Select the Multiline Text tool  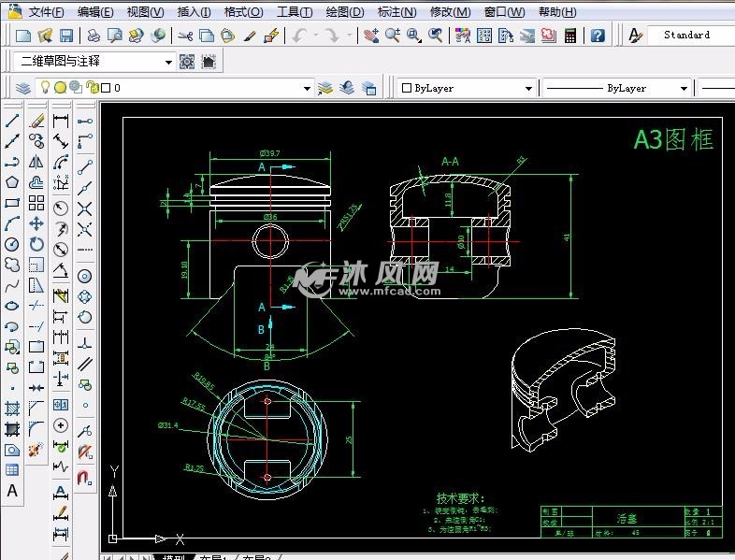click(12, 490)
